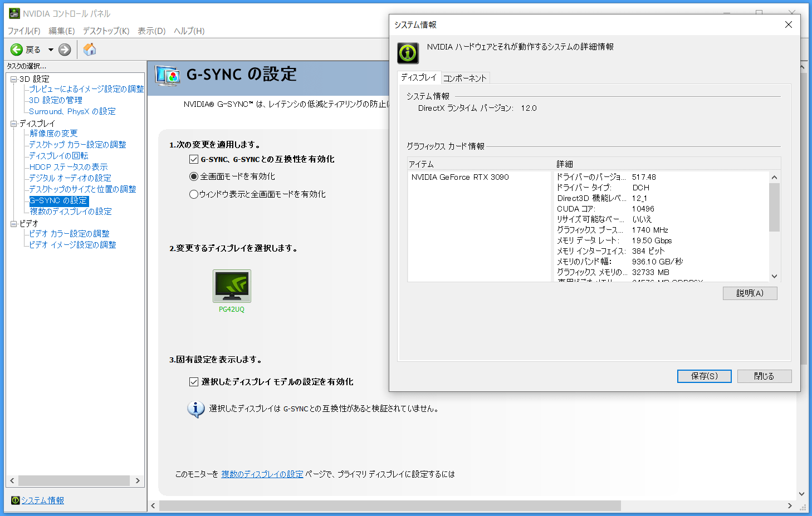Screen dimensions: 812x516
Task: Open the デスクトップ(K) menu
Action: (x=106, y=31)
